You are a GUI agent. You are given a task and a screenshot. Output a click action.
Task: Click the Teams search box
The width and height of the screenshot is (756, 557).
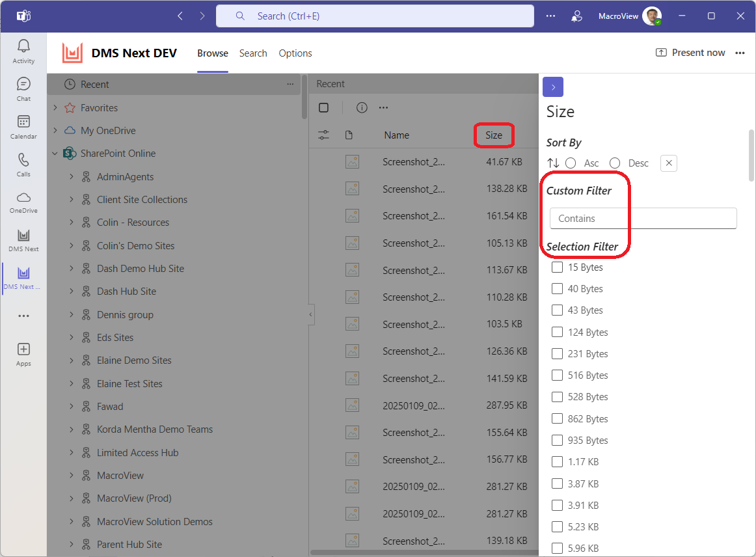tap(375, 16)
